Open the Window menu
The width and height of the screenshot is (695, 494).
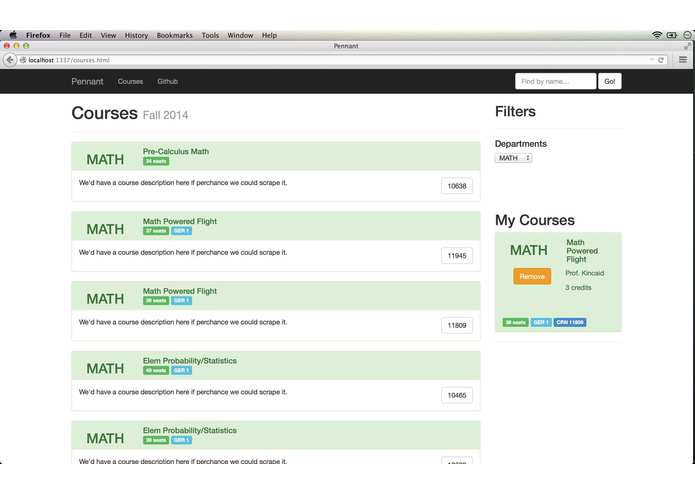pyautogui.click(x=240, y=35)
